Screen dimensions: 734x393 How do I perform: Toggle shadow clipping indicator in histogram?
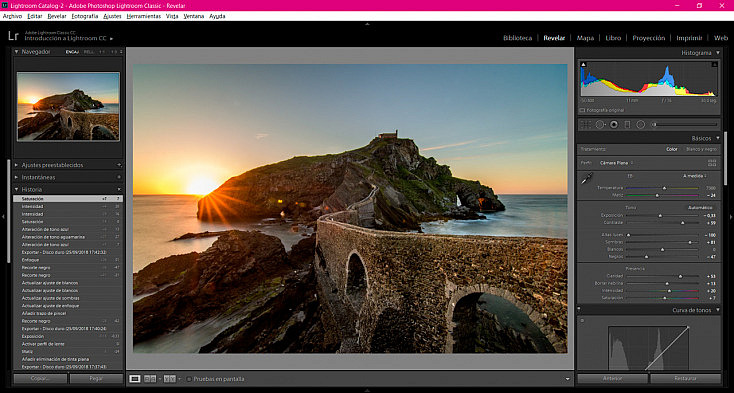[x=584, y=65]
